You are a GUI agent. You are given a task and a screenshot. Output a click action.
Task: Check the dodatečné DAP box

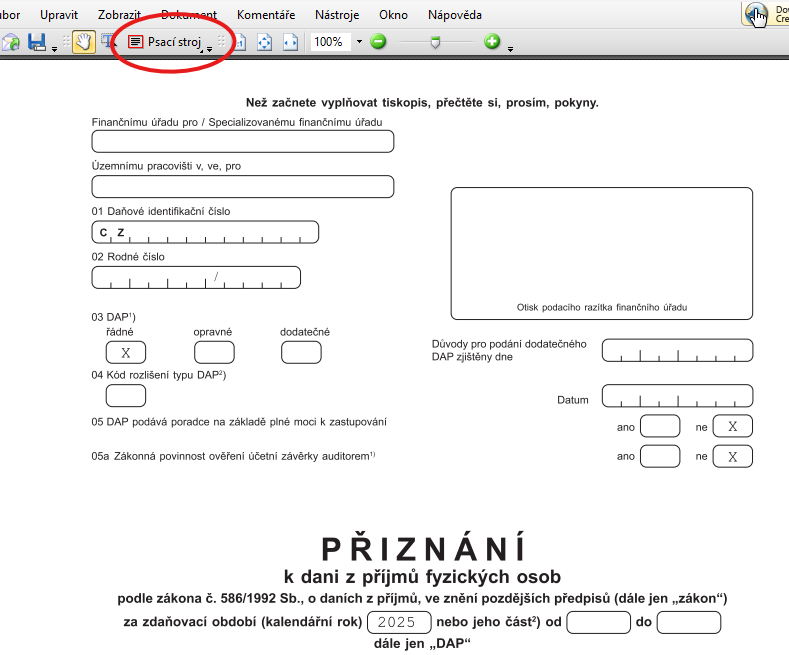coord(301,352)
